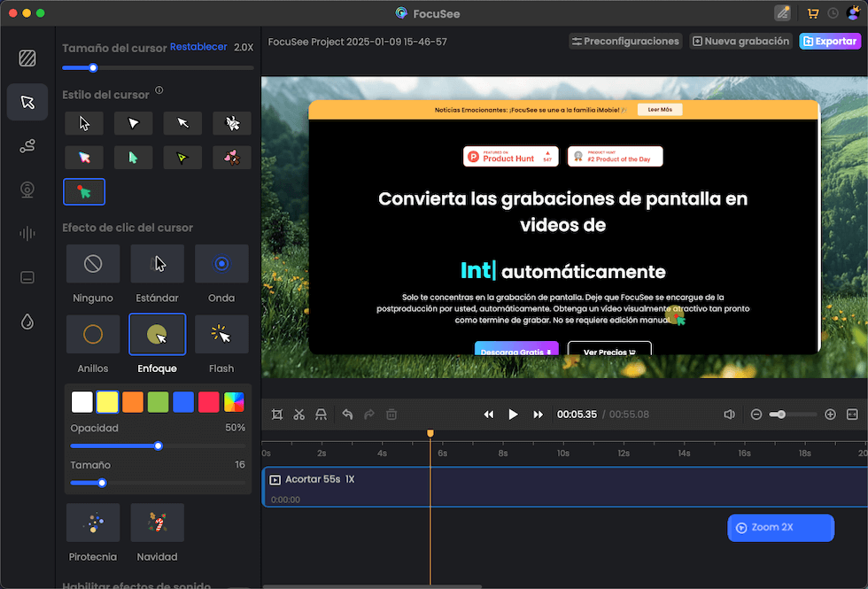Pick the white color swatch
Image resolution: width=868 pixels, height=589 pixels.
(81, 402)
